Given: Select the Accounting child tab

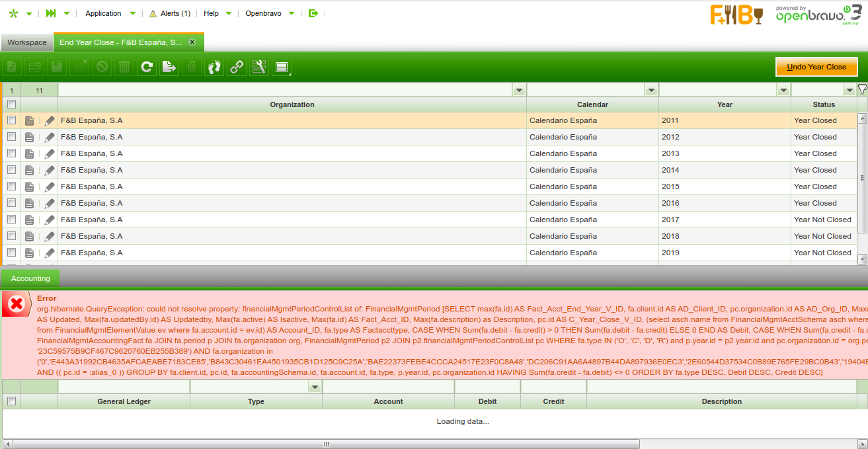Looking at the screenshot, I should point(30,278).
